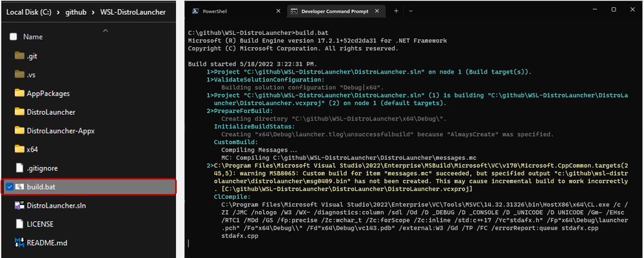This screenshot has height=258, width=644.
Task: Sort files by the Name column header
Action: [34, 37]
